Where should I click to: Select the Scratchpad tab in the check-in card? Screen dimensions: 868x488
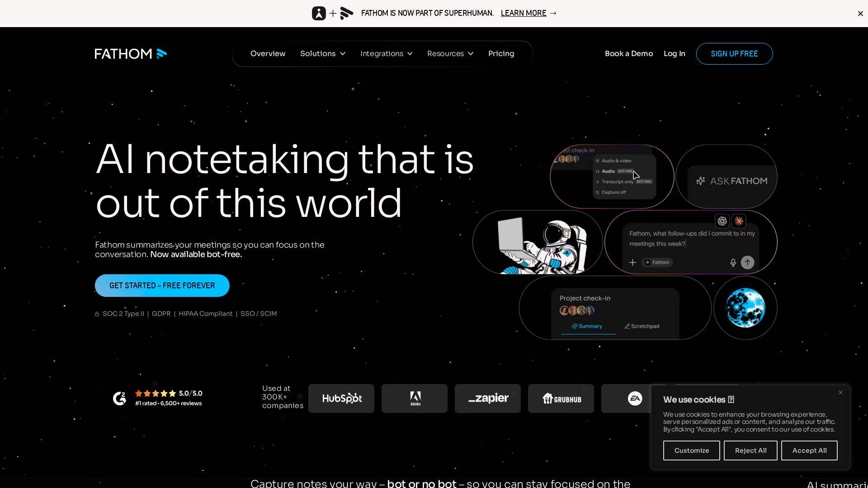coord(642,326)
